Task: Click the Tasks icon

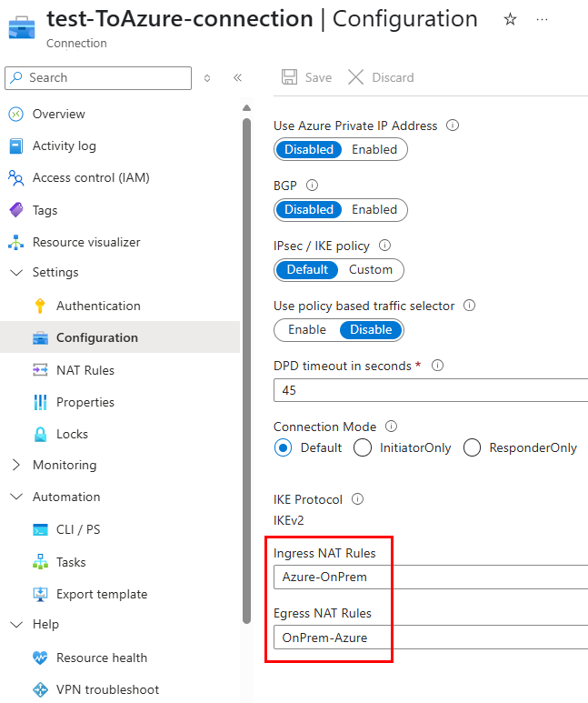Action: pyautogui.click(x=40, y=562)
